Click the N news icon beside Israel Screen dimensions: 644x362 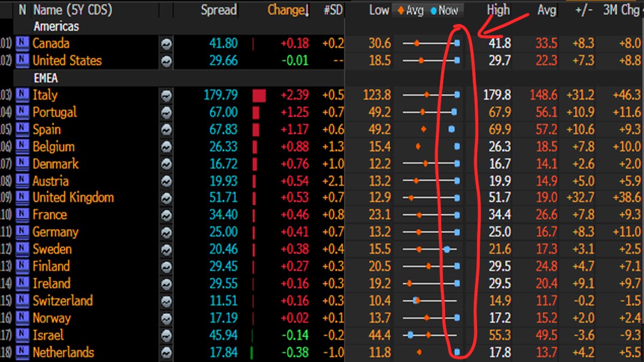click(x=22, y=335)
